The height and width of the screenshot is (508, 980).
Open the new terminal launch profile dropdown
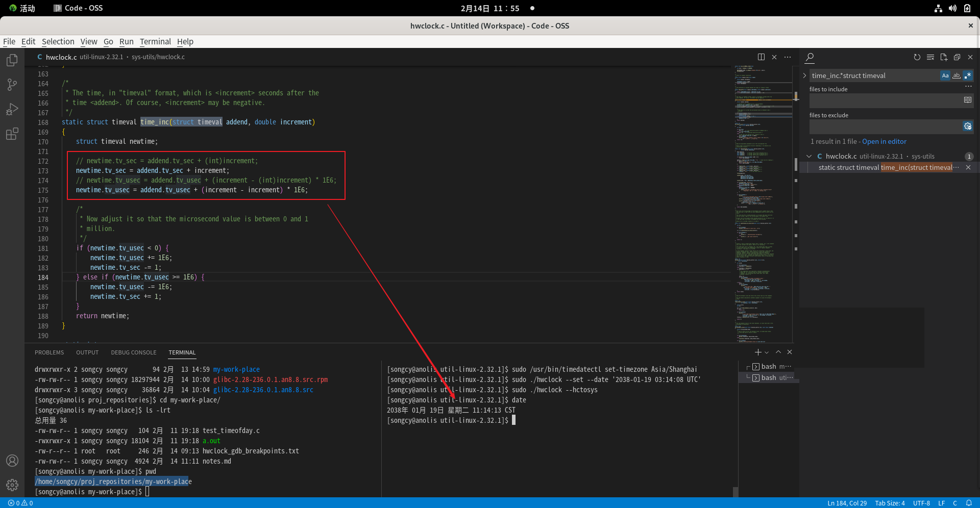pyautogui.click(x=767, y=352)
